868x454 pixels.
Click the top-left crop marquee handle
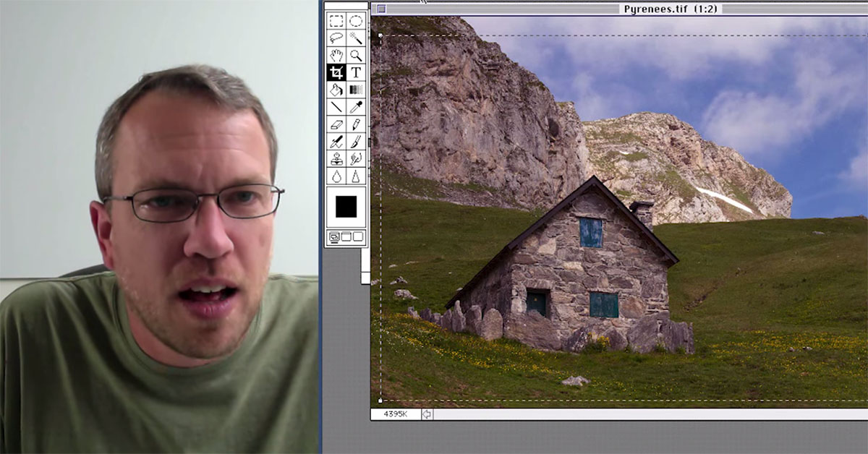pyautogui.click(x=380, y=35)
